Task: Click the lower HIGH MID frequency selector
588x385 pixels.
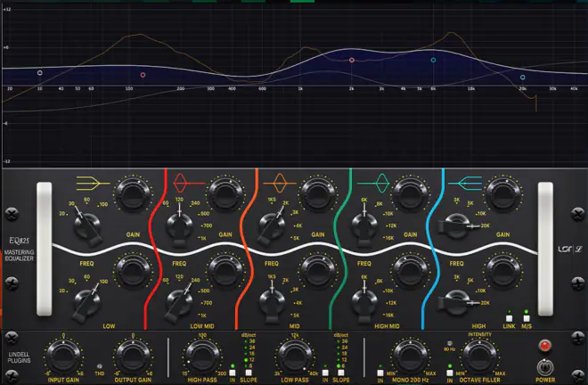Action: point(364,302)
